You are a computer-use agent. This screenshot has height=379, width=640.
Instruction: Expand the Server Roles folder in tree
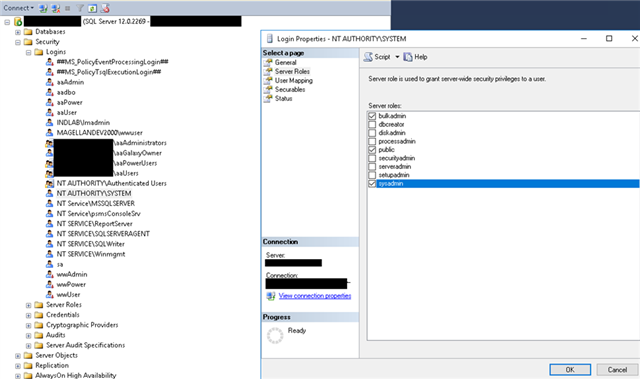tap(28, 305)
